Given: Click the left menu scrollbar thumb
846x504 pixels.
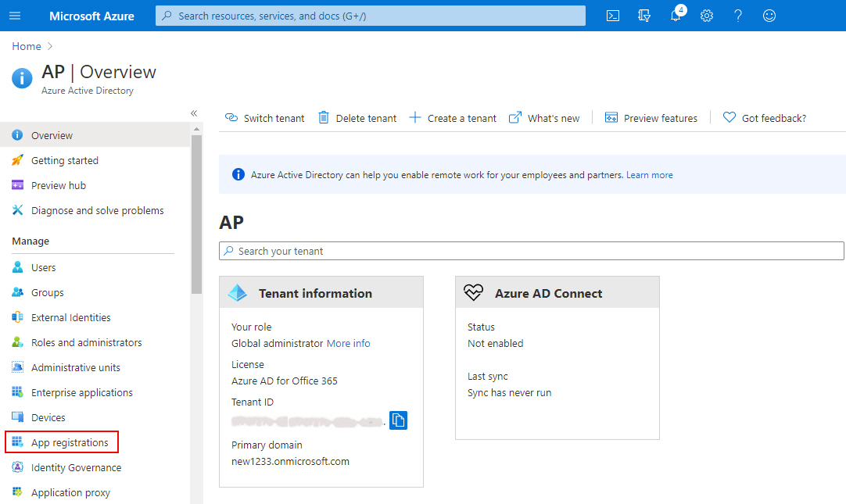Looking at the screenshot, I should coord(196,214).
